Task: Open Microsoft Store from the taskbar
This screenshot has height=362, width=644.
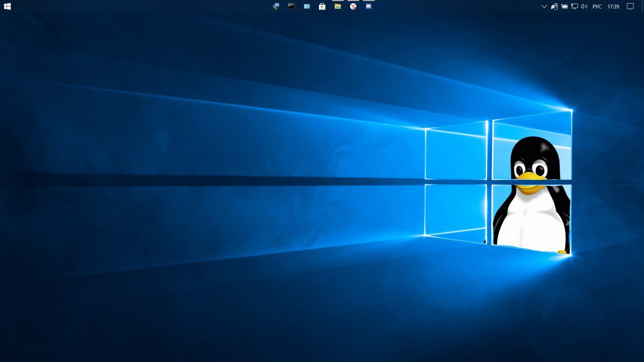Action: (x=322, y=7)
